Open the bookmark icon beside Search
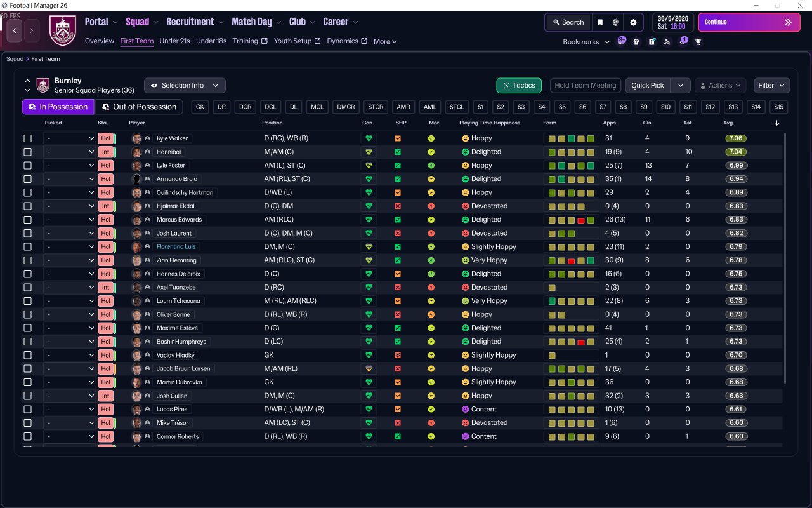Viewport: 812px width, 508px height. 600,22
